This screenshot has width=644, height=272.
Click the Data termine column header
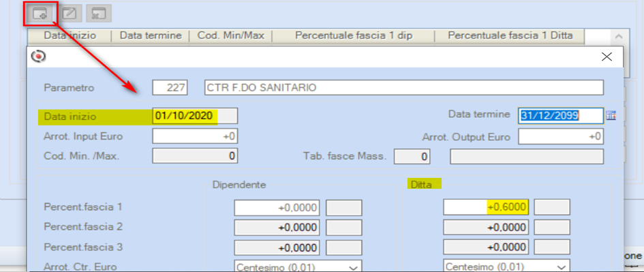[x=151, y=35]
